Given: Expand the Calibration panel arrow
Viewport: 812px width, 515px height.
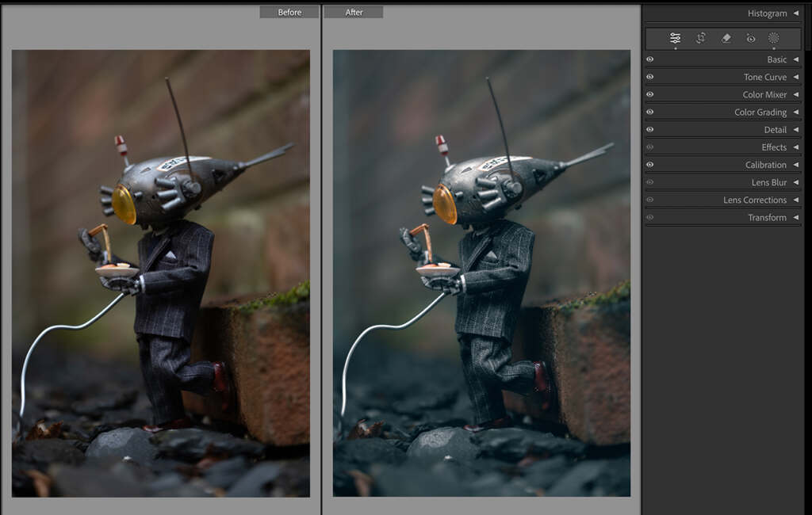Looking at the screenshot, I should coord(796,165).
